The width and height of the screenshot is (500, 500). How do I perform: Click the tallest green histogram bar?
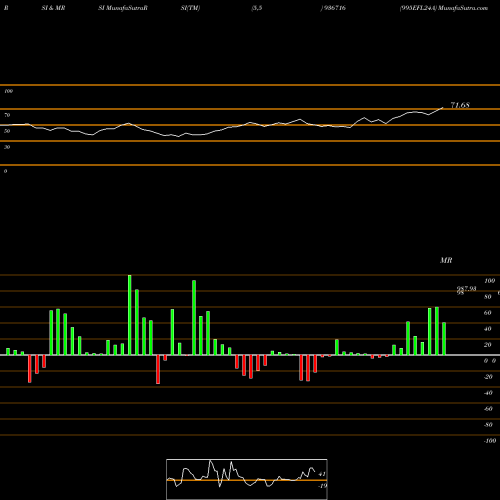tap(130, 315)
